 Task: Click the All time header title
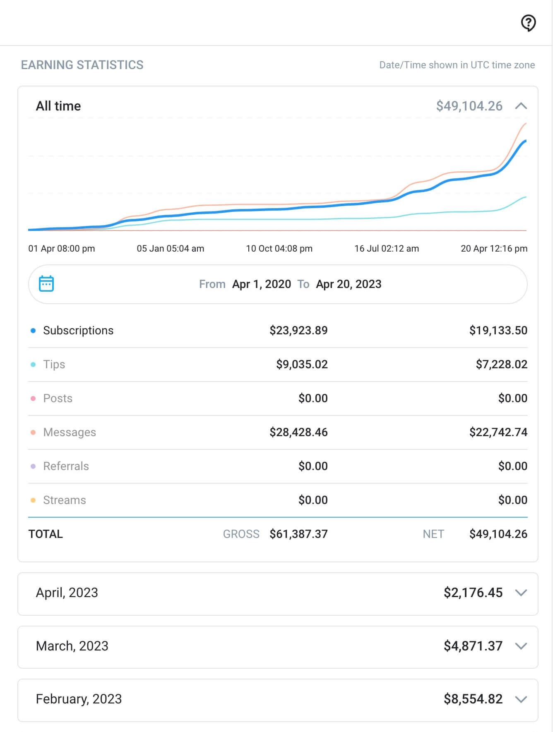click(58, 106)
